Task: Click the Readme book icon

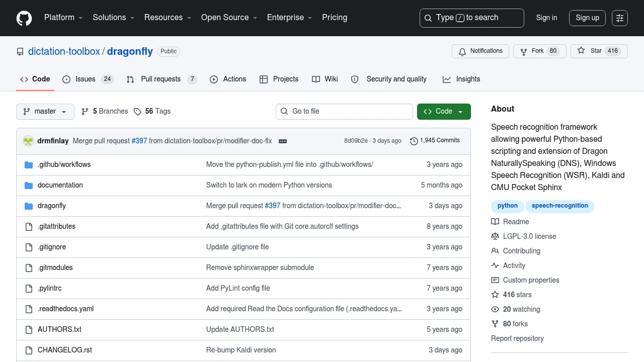Action: (x=495, y=222)
